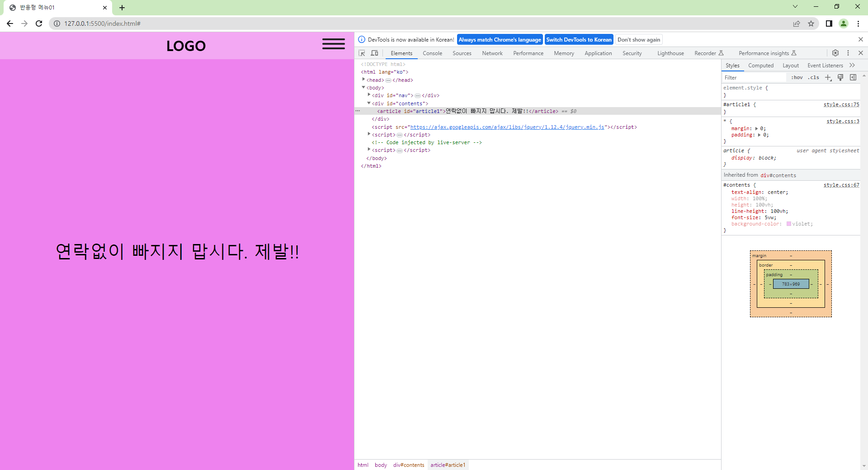Open the Chrome profile avatar
This screenshot has height=470, width=868.
pyautogui.click(x=844, y=23)
